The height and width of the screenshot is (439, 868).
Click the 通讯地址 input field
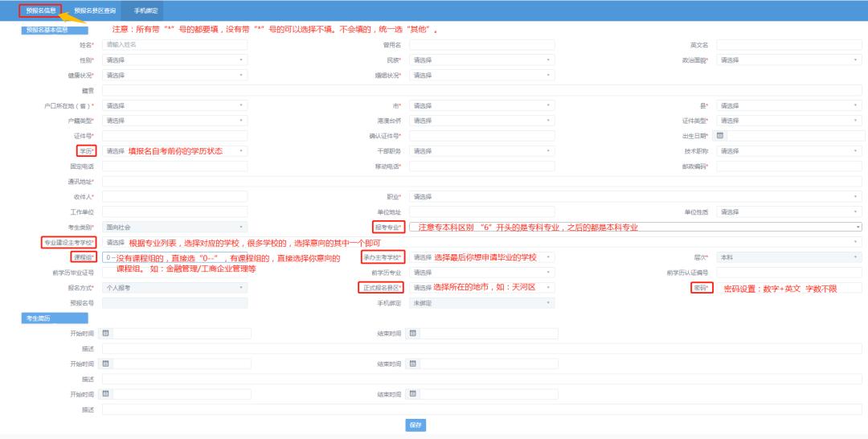481,182
